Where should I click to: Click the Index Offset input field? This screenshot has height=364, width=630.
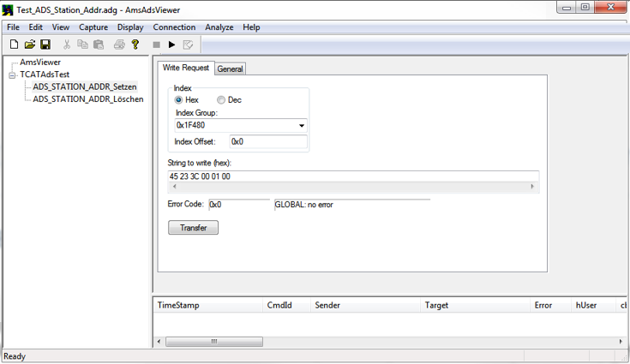268,141
